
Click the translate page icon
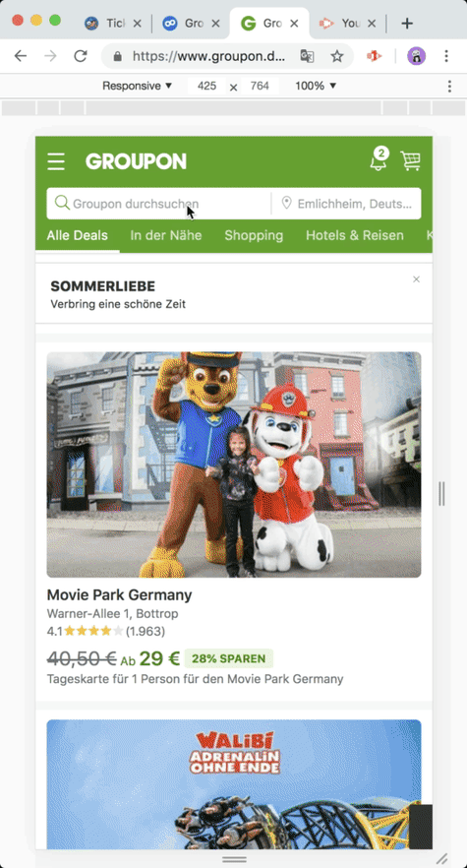(307, 56)
